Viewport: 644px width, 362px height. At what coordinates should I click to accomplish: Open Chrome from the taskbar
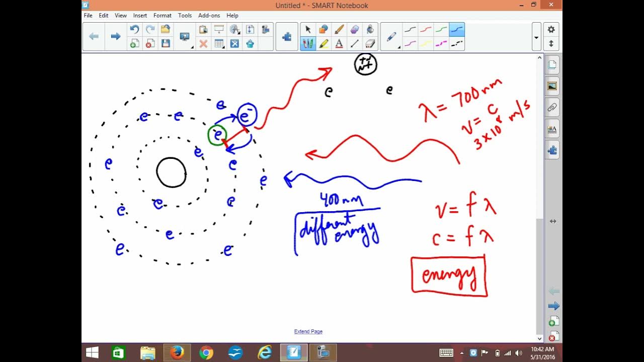206,353
